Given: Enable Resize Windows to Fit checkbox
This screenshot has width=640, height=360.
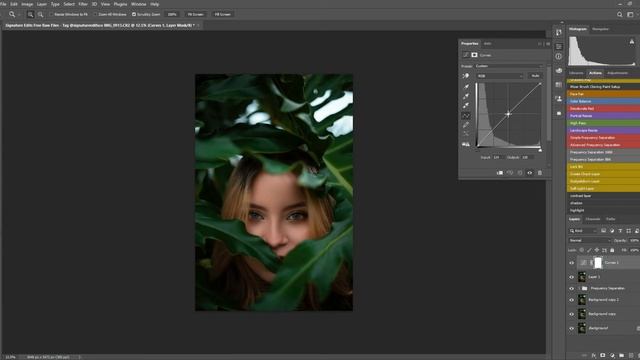Looking at the screenshot, I should tap(51, 14).
